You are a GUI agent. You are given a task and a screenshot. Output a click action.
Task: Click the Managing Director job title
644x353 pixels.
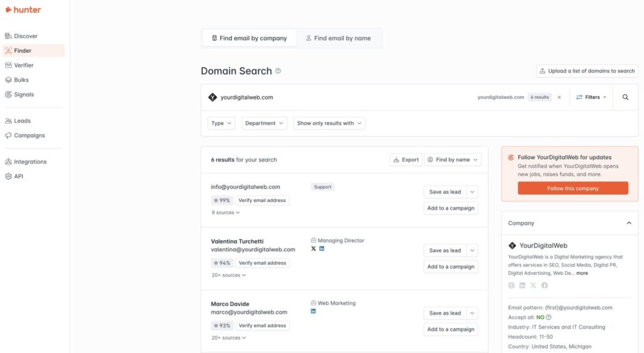(x=341, y=240)
